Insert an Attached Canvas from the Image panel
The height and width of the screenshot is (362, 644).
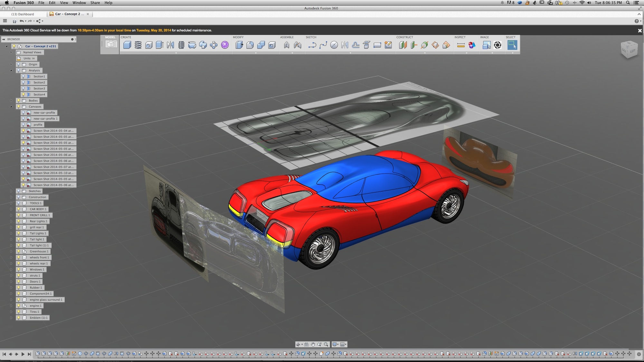click(487, 45)
